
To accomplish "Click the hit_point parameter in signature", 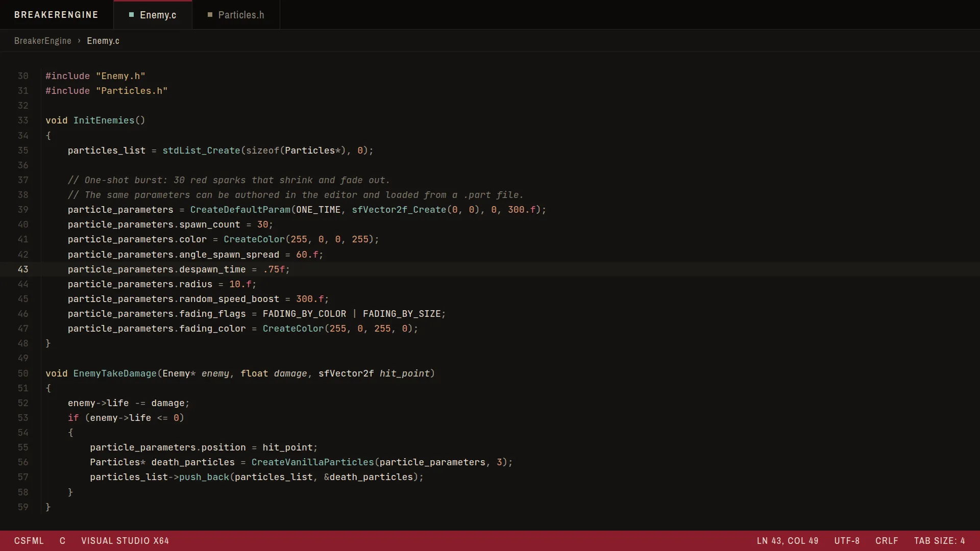I will pyautogui.click(x=404, y=373).
